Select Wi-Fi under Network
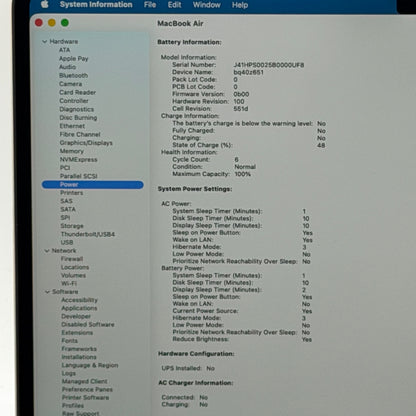Viewport: 416px width, 416px height. coord(69,284)
